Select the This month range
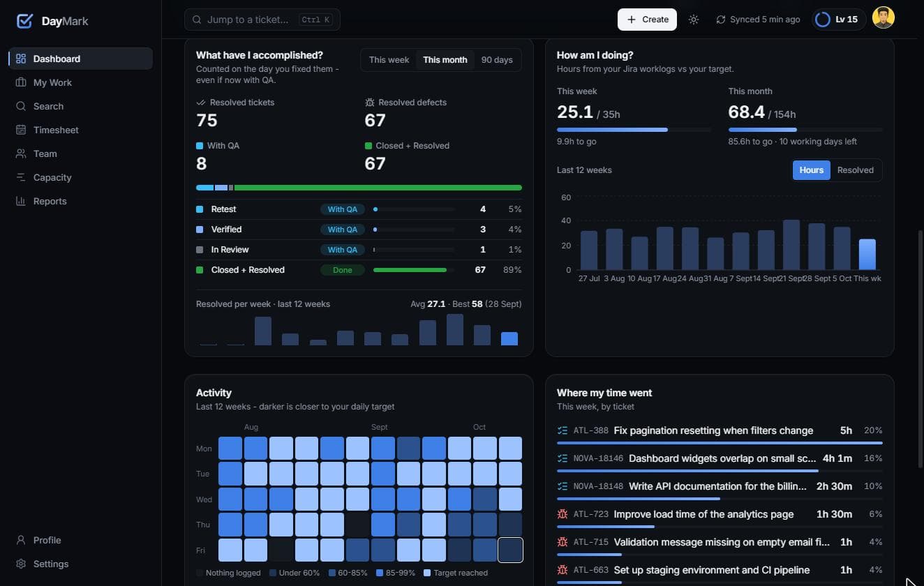Screen dimensions: 924x586 pyautogui.click(x=445, y=60)
